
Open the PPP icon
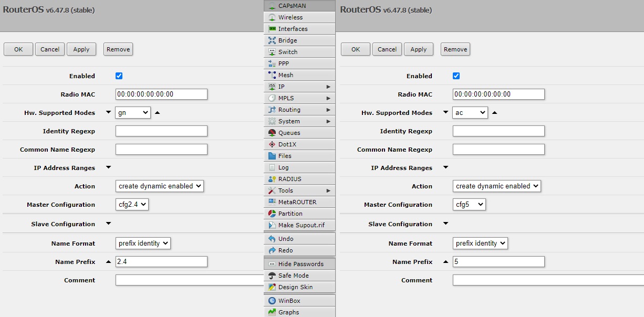point(272,64)
